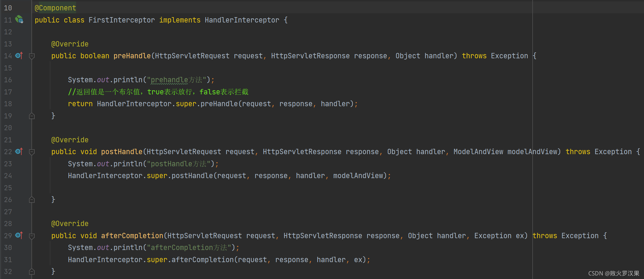The height and width of the screenshot is (279, 644).
Task: Click the boolean return type on line 14
Action: [95, 56]
